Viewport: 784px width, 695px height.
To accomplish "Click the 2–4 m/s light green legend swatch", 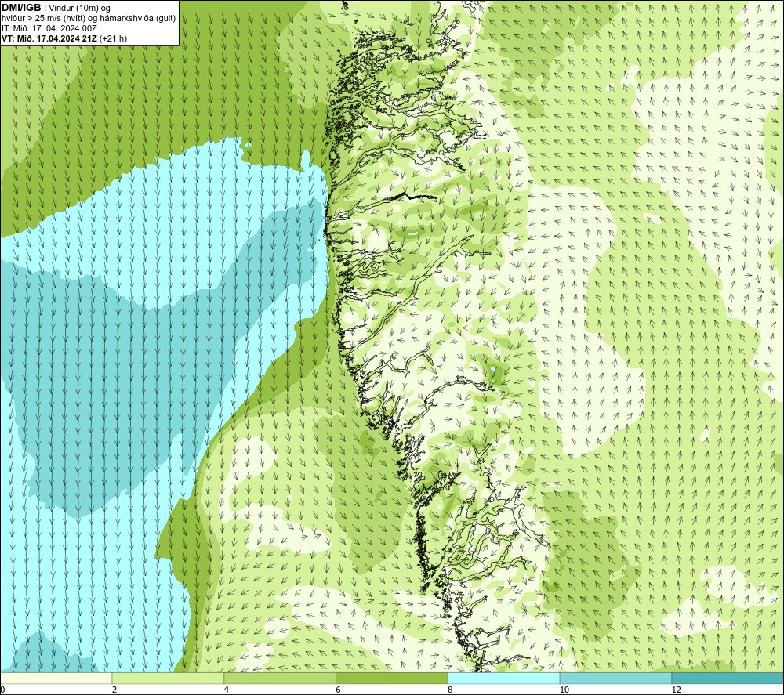I will (x=168, y=679).
